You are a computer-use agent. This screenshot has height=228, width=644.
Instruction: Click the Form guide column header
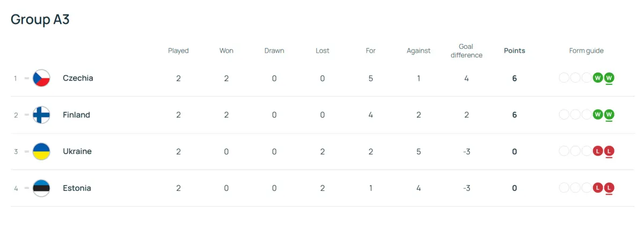[x=586, y=51]
